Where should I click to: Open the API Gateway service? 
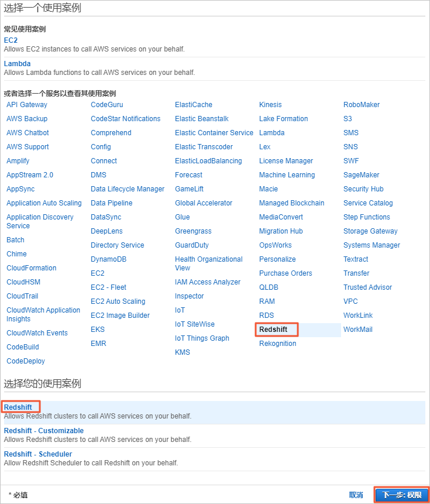coord(27,105)
